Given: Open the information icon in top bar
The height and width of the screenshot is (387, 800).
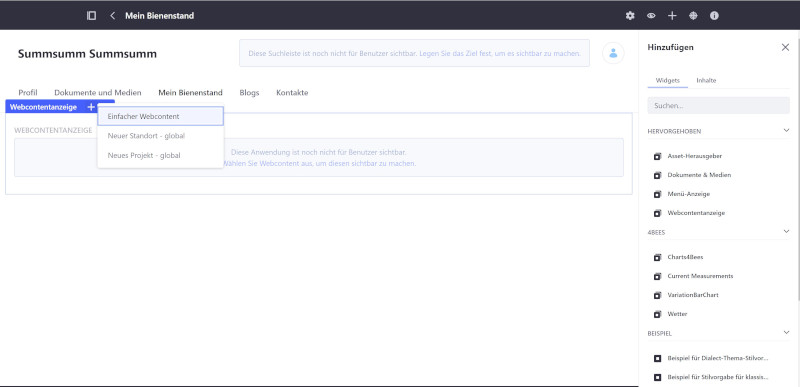Looking at the screenshot, I should coord(714,16).
